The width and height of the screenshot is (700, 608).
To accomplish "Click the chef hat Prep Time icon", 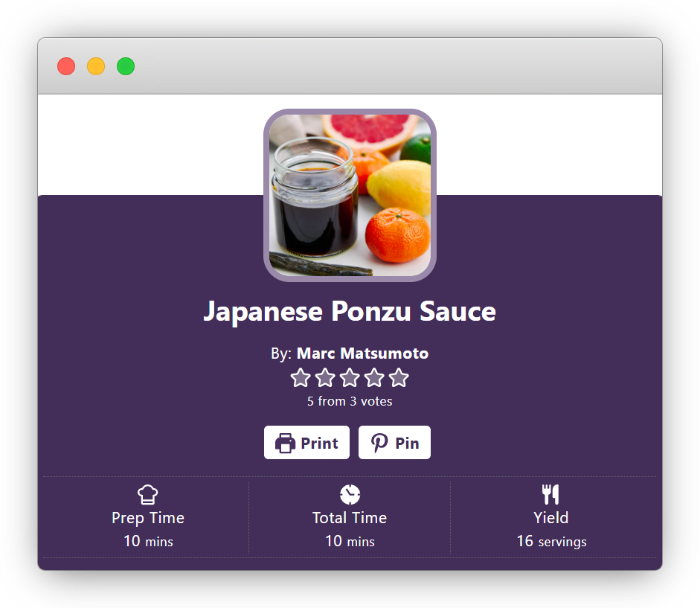I will click(148, 495).
